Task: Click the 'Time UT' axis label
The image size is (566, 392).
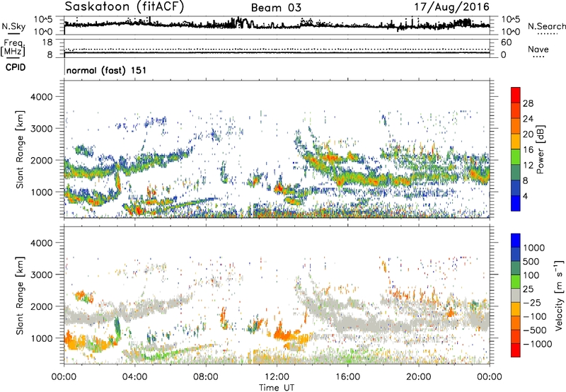Action: click(x=277, y=388)
